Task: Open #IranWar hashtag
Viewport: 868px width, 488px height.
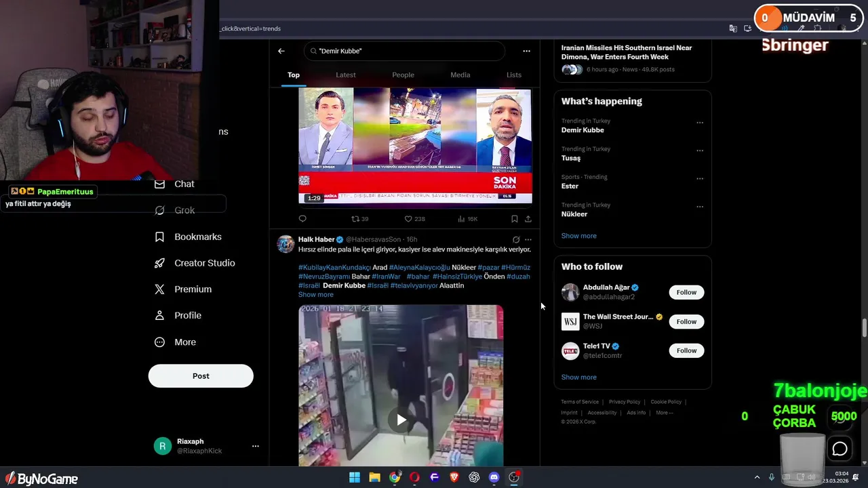Action: point(386,277)
